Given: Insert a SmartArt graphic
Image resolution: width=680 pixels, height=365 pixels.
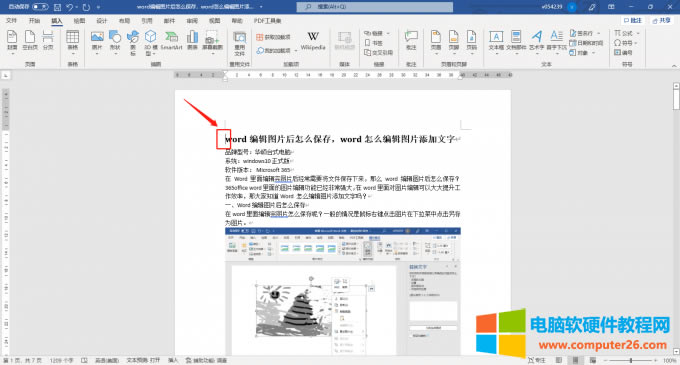Looking at the screenshot, I should pos(171,41).
